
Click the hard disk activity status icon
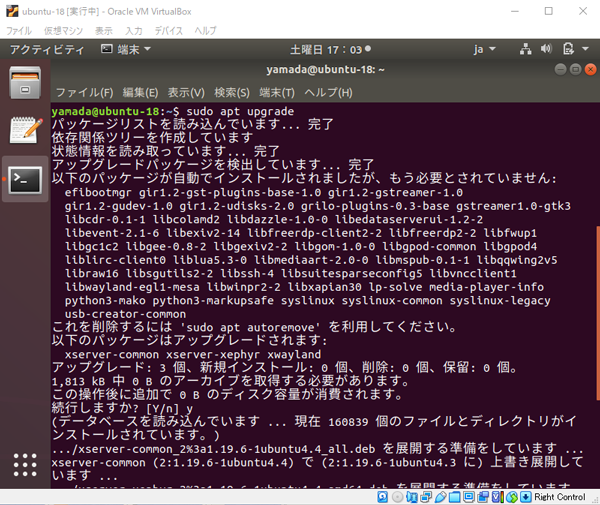[x=382, y=497]
